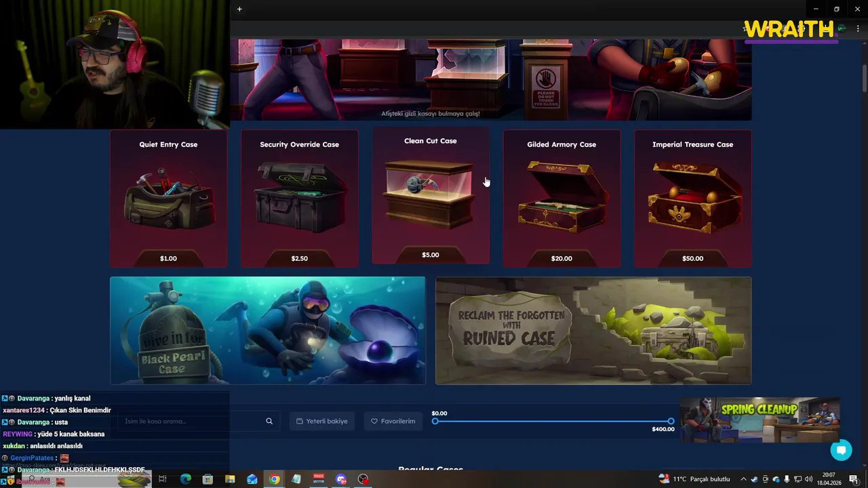Open the notepad-style app on the taskbar
The height and width of the screenshot is (488, 868).
click(296, 479)
